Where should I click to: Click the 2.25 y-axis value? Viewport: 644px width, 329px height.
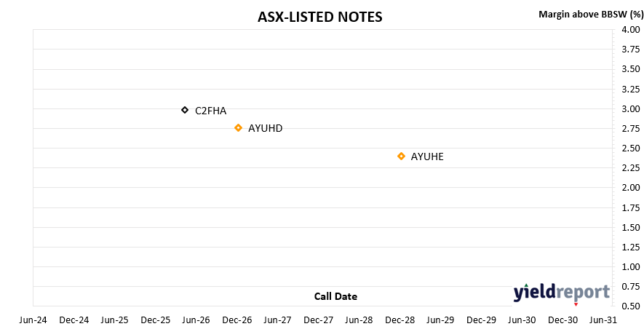pyautogui.click(x=632, y=168)
